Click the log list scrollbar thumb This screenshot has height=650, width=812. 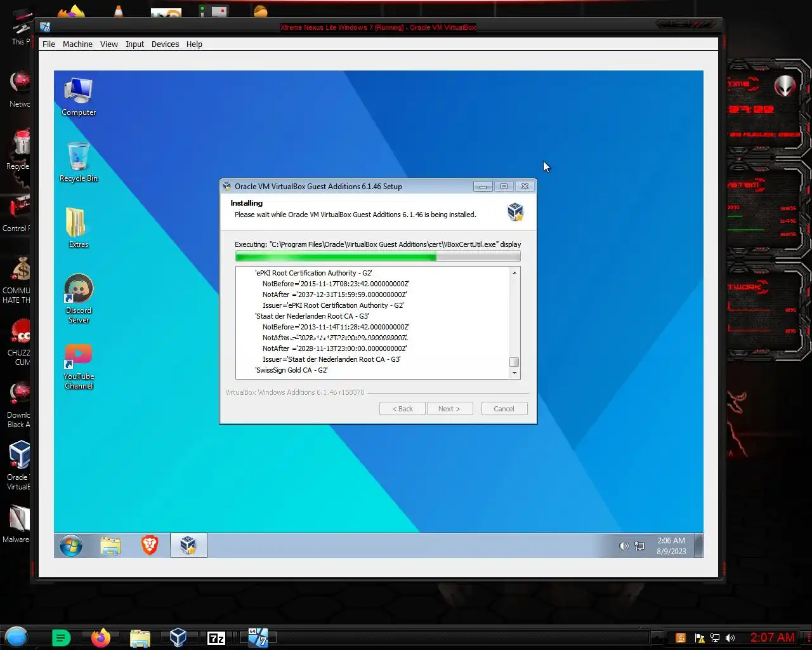(x=514, y=362)
